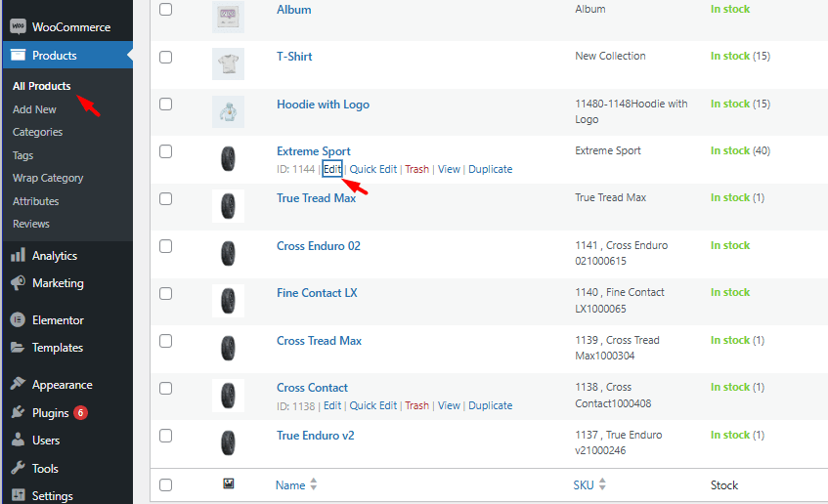Screen dimensions: 828x504
Task: Open the Attributes submenu item
Action: pos(36,201)
